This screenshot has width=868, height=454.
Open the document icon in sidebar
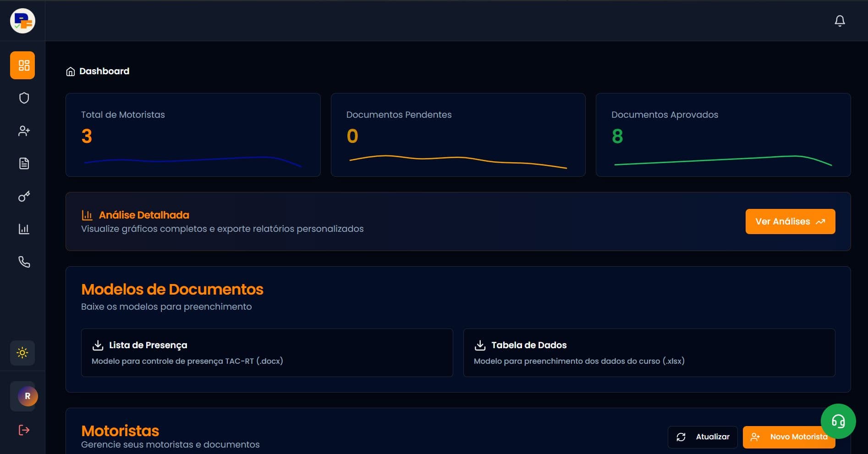pos(24,164)
